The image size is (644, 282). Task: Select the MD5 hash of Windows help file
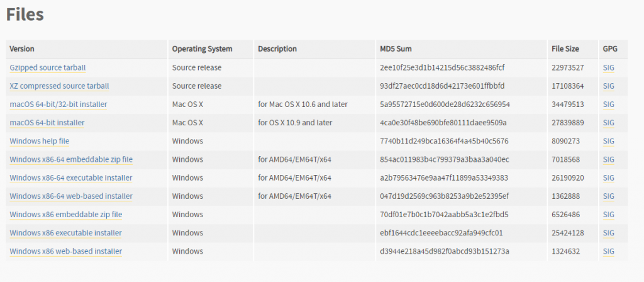pyautogui.click(x=445, y=141)
